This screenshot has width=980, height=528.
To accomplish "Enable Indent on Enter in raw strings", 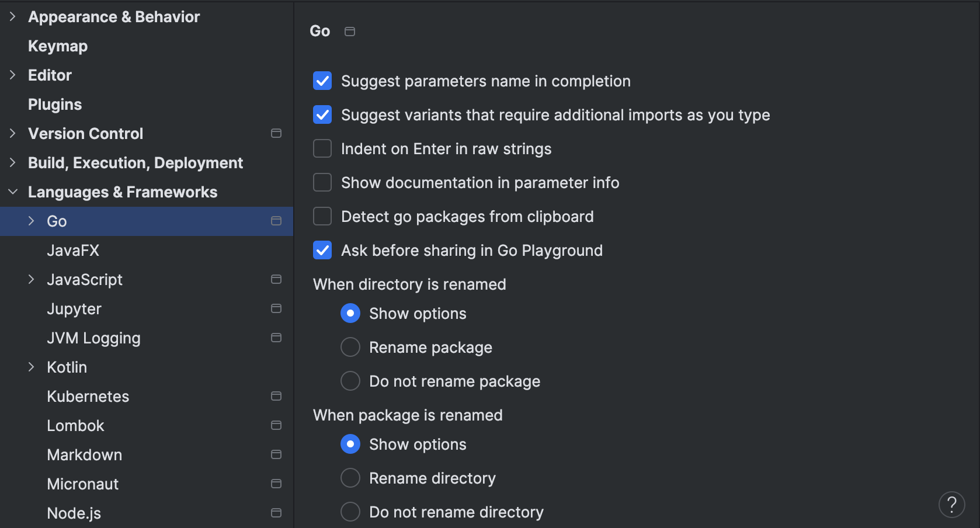I will (x=322, y=148).
